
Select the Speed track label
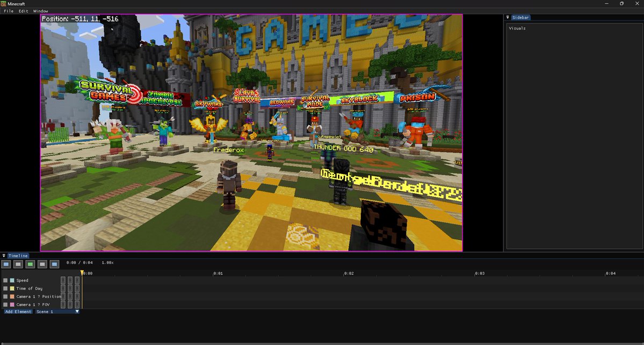coord(22,281)
